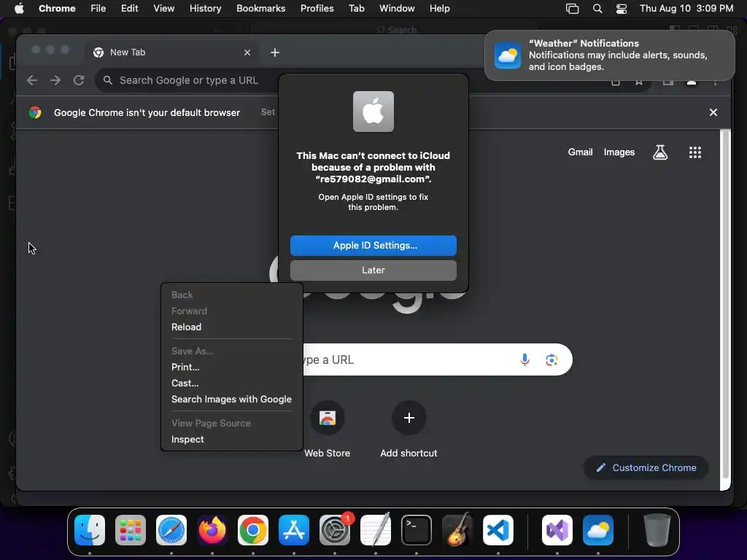Screen dimensions: 747x560
Task: Open the Window menu
Action: (x=397, y=9)
